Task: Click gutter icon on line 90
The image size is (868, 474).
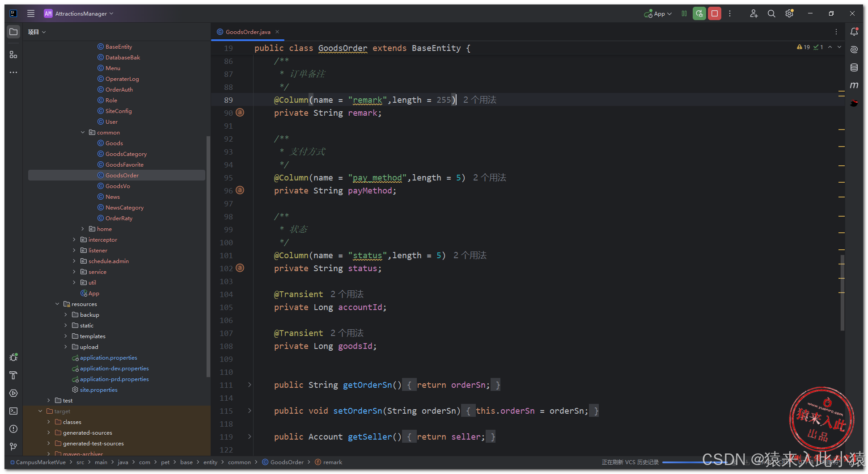Action: pyautogui.click(x=240, y=113)
